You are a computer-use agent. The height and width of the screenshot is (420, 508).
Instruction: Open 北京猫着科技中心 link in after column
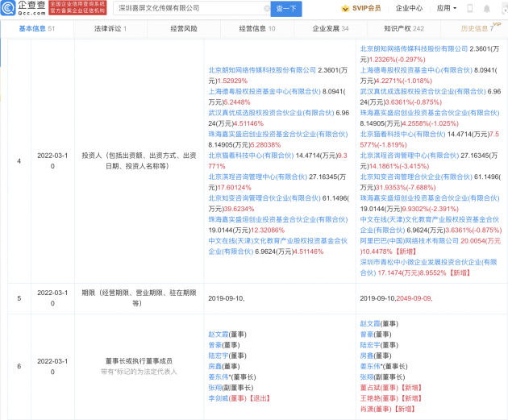402,134
